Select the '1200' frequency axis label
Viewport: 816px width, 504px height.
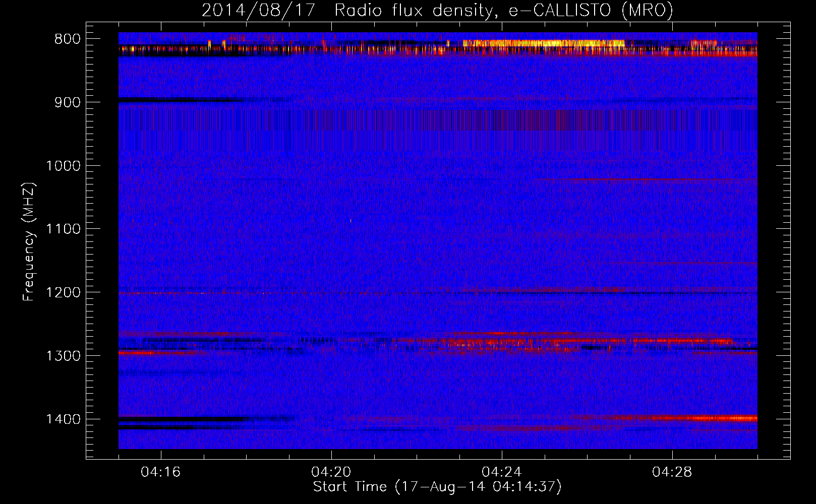[x=64, y=293]
